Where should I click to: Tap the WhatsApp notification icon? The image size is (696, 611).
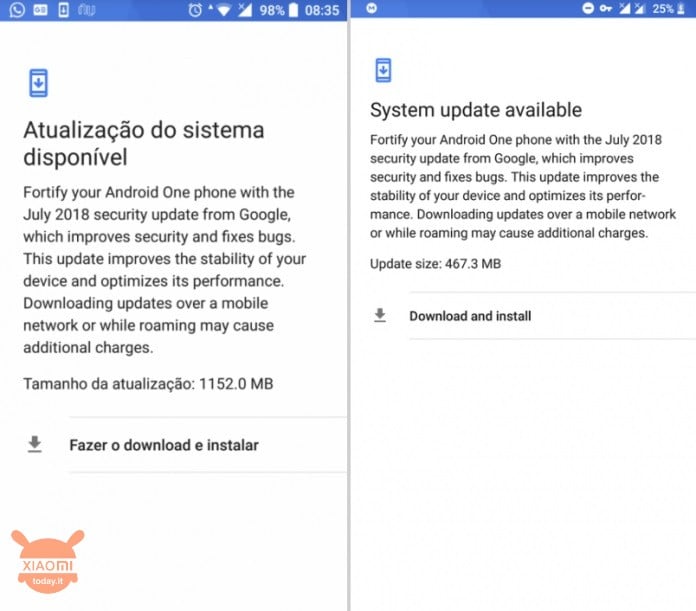click(17, 10)
